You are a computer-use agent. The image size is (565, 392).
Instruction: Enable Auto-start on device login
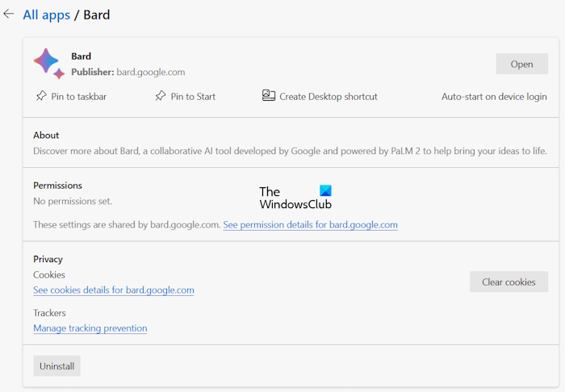pos(494,97)
